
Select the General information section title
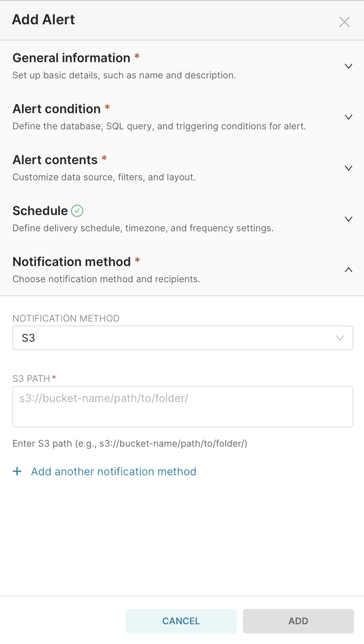71,58
